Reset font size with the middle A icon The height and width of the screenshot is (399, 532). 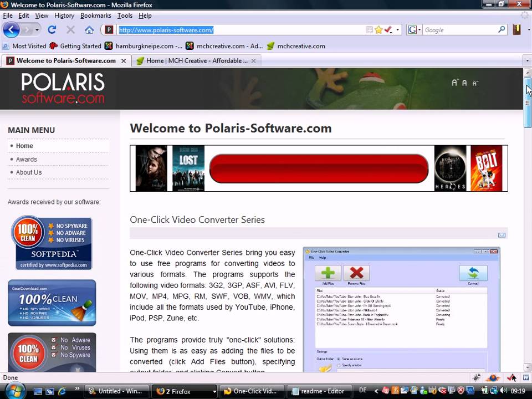464,83
